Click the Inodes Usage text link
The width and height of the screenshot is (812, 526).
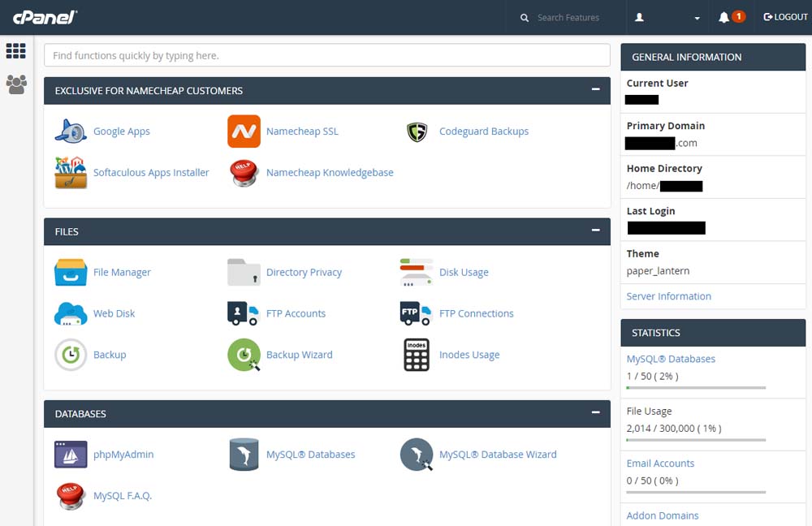[469, 355]
